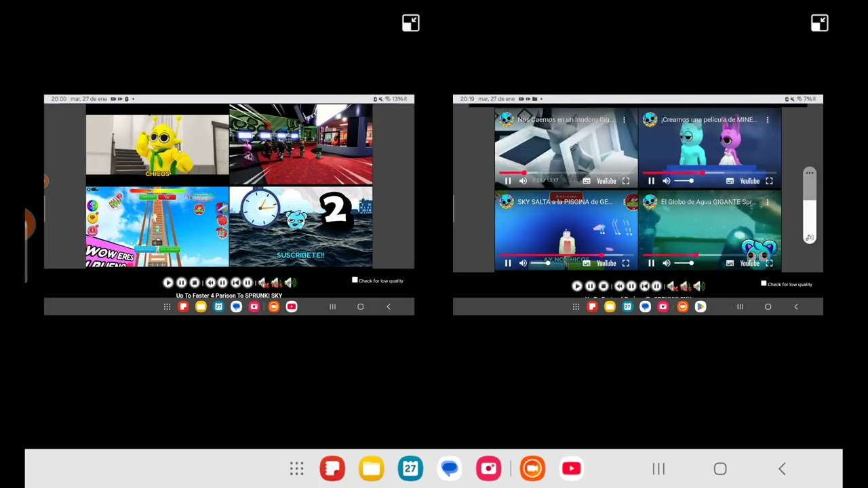
Task: Mute all using left window's crossed speaker icon
Action: coord(263,283)
